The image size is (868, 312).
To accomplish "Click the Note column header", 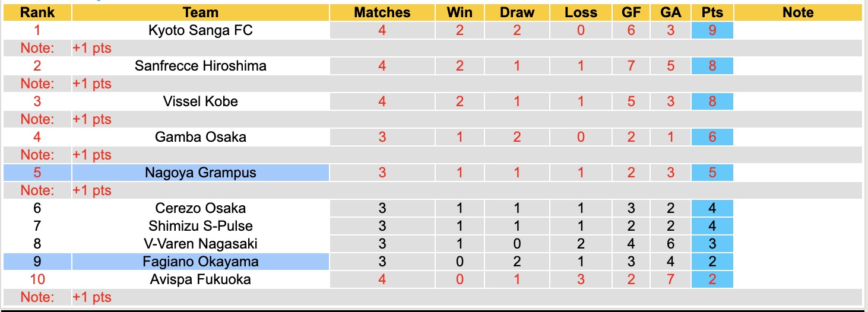I will 798,12.
